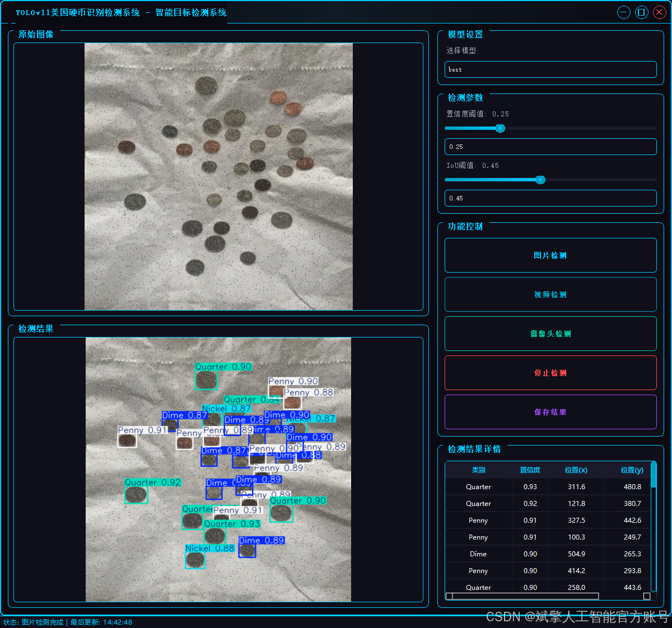This screenshot has width=672, height=628.
Task: Click the confidence threshold slider handle
Action: point(500,128)
